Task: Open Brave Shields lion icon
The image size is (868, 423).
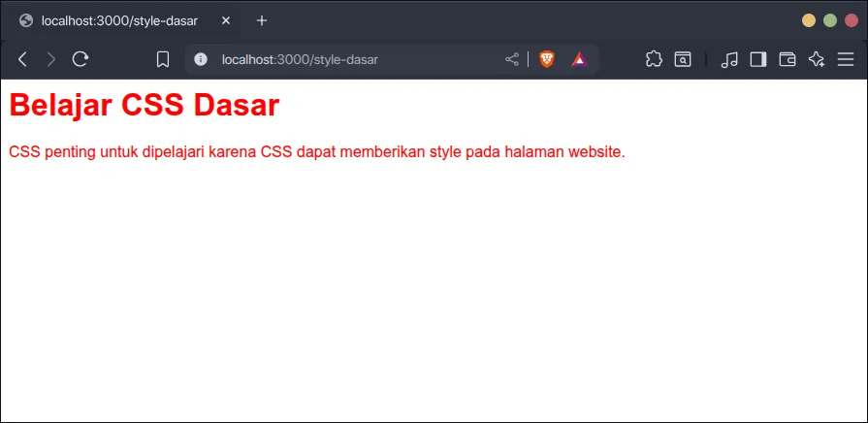Action: [x=547, y=59]
